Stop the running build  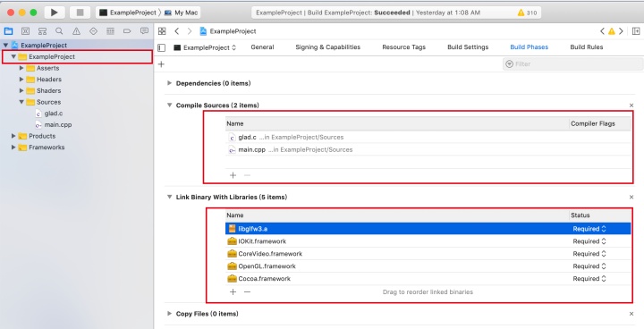pyautogui.click(x=80, y=13)
